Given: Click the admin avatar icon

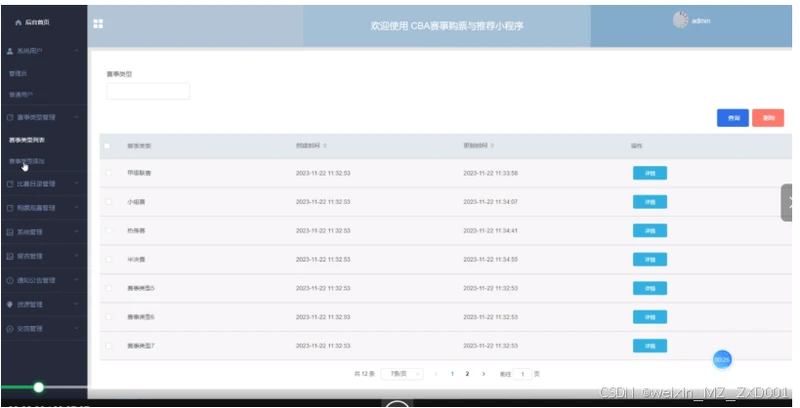Looking at the screenshot, I should [x=680, y=20].
